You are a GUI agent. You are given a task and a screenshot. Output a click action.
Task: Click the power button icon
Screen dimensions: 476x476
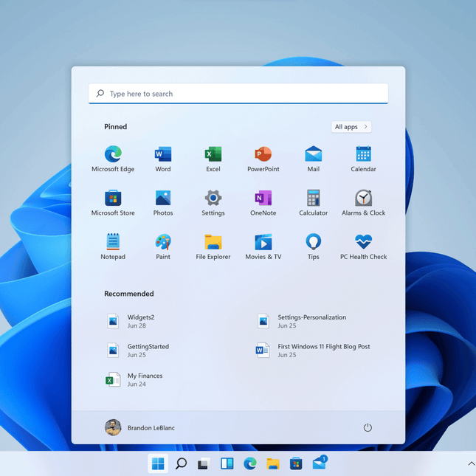click(368, 427)
